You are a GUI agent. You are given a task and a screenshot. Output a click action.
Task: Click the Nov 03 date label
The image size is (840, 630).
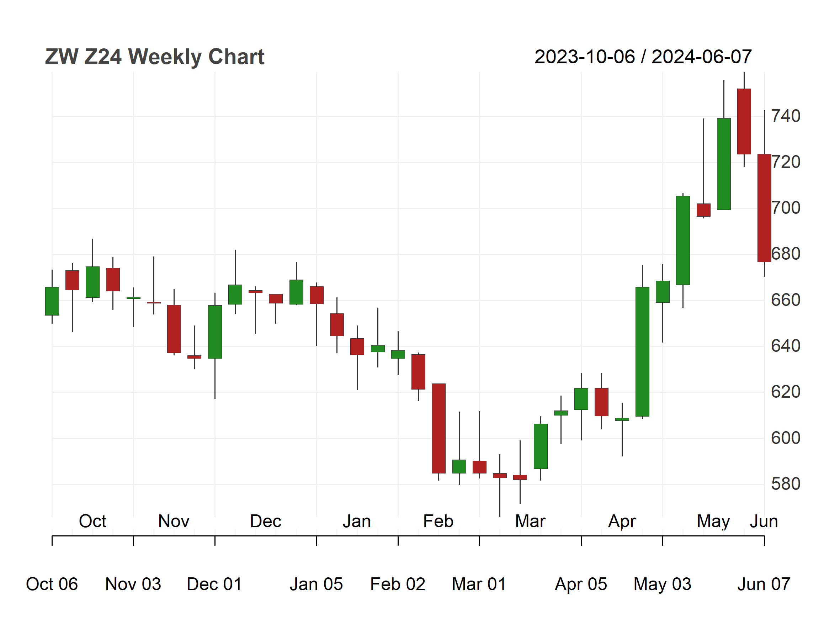(x=133, y=584)
